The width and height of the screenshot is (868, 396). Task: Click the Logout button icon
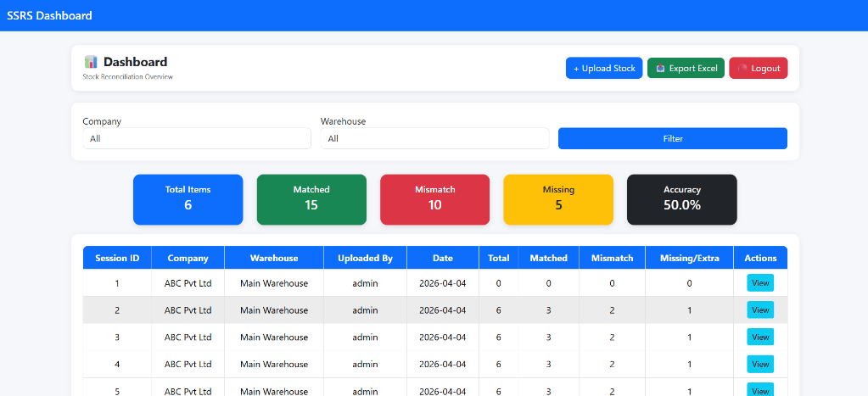click(x=742, y=69)
